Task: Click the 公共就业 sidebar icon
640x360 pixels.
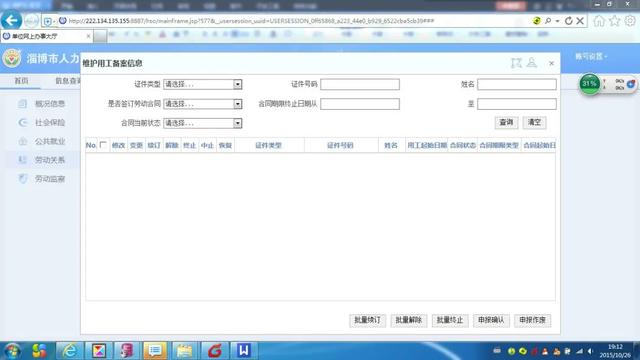Action: (23, 141)
